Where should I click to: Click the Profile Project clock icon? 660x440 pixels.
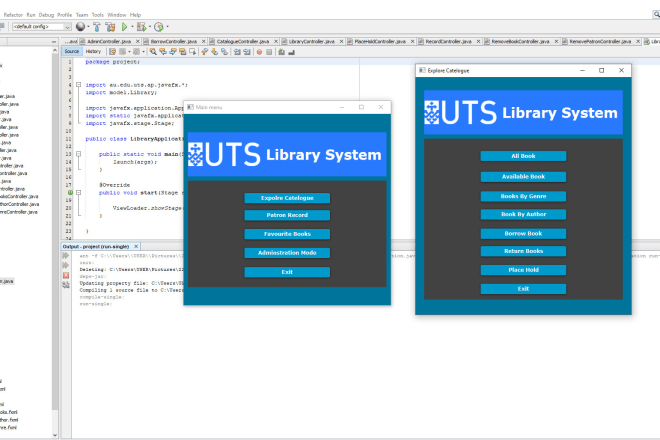pyautogui.click(x=159, y=27)
